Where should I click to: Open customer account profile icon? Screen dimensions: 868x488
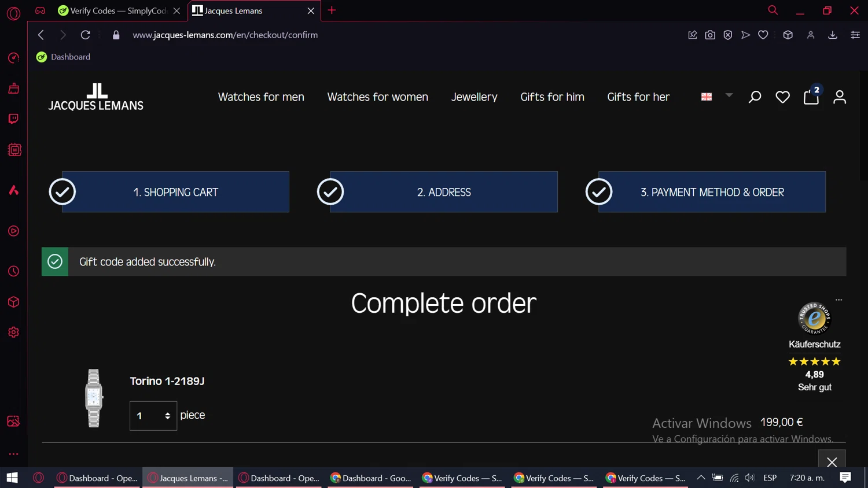840,97
